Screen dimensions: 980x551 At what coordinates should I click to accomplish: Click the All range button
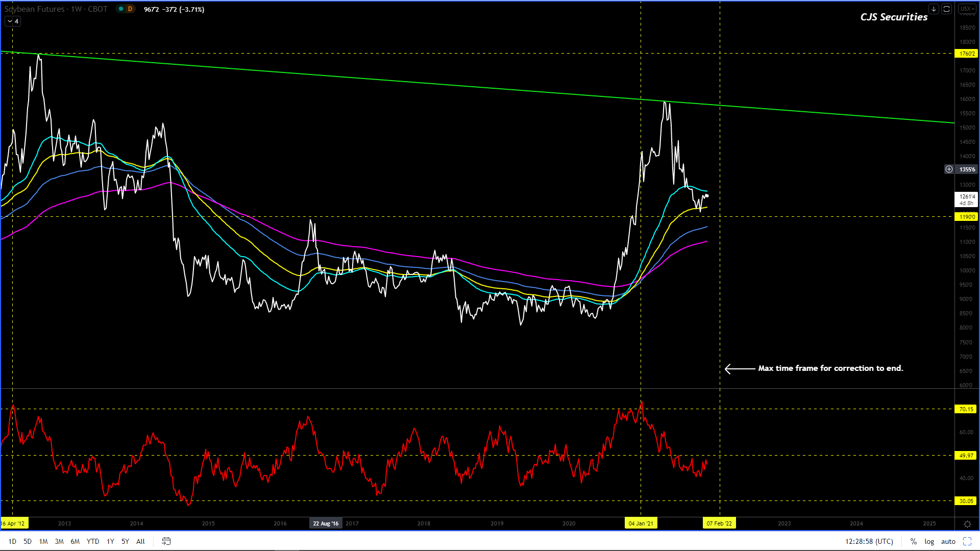click(140, 541)
